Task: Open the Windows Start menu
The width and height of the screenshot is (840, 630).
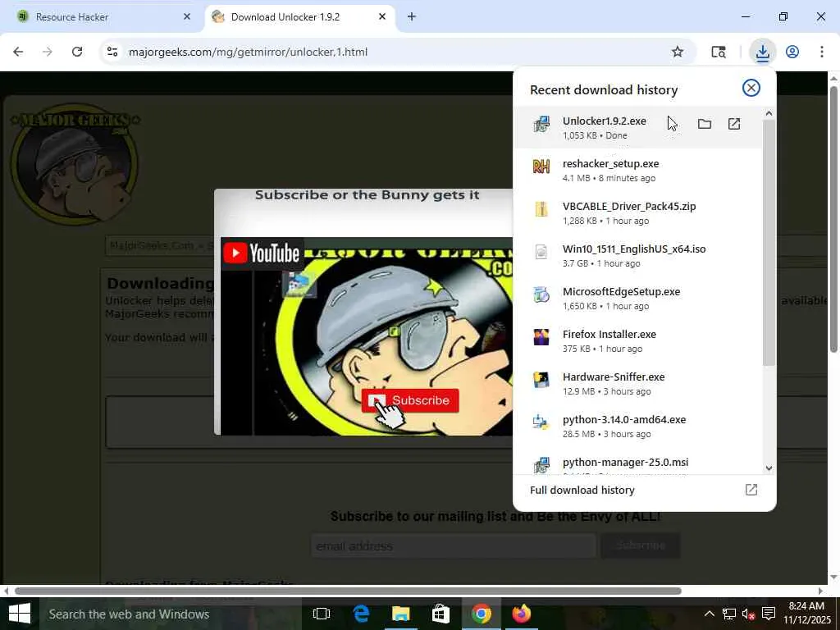Action: coord(20,614)
